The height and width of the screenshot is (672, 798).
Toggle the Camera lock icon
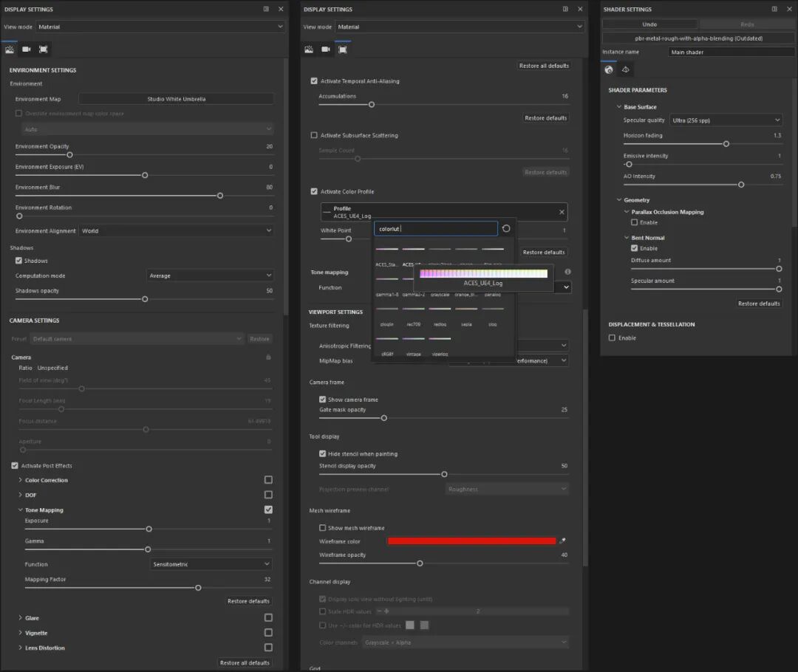(x=268, y=357)
